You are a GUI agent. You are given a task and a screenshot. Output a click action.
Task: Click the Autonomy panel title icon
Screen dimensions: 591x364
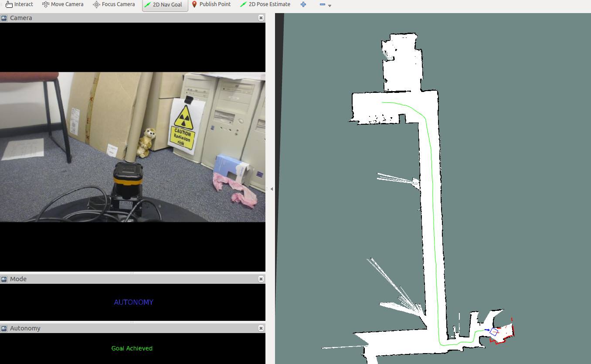(4, 328)
